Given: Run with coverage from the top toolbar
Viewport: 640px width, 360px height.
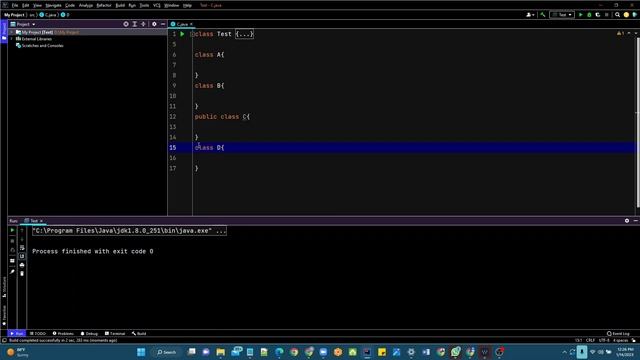Looking at the screenshot, I should tap(598, 15).
